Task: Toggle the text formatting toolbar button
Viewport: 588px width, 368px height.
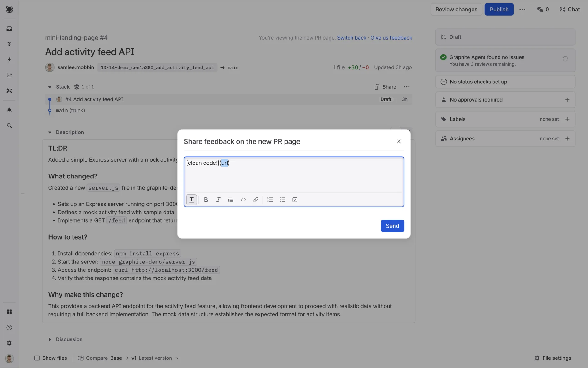Action: (x=191, y=200)
